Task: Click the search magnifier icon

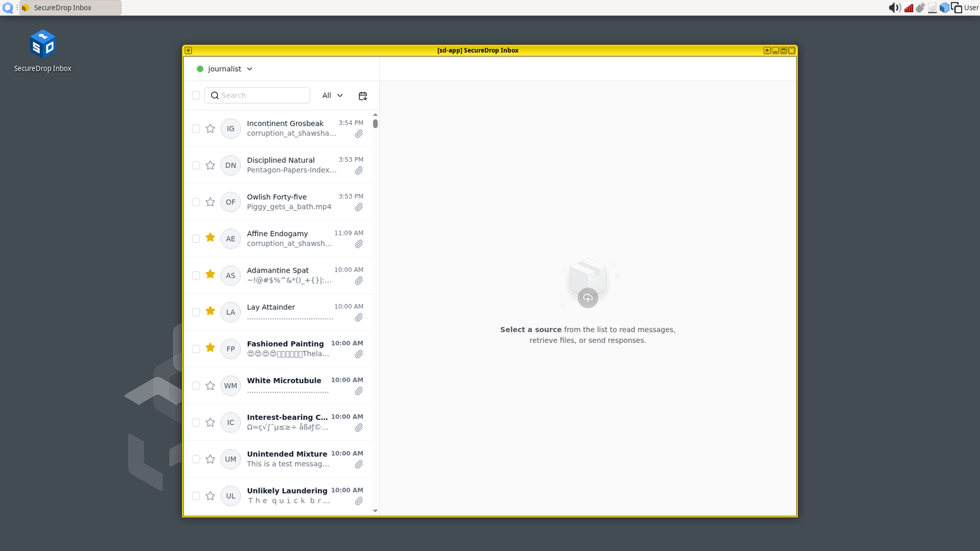Action: click(215, 95)
